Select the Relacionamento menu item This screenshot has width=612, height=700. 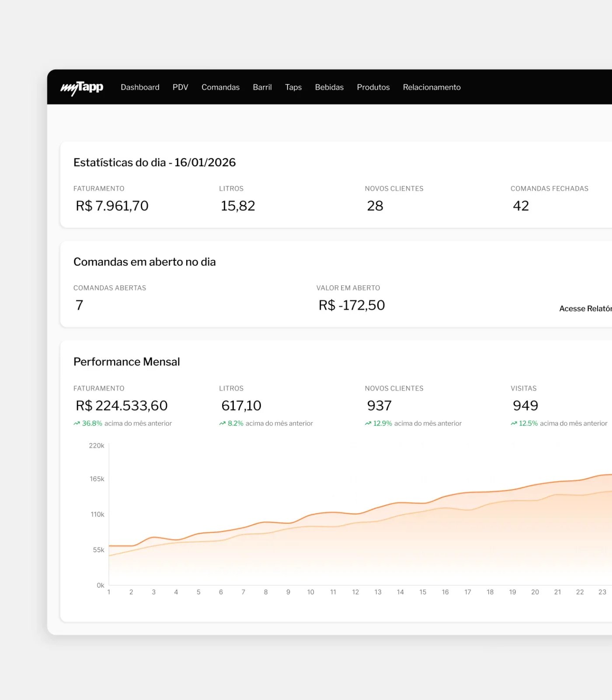(x=431, y=87)
